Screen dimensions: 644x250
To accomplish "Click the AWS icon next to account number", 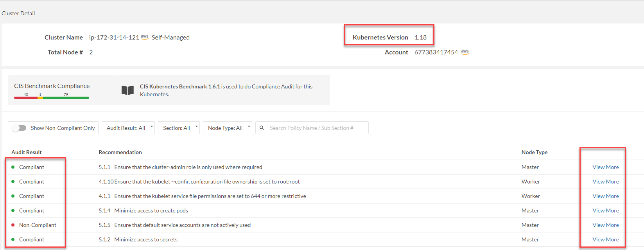I will coord(465,52).
